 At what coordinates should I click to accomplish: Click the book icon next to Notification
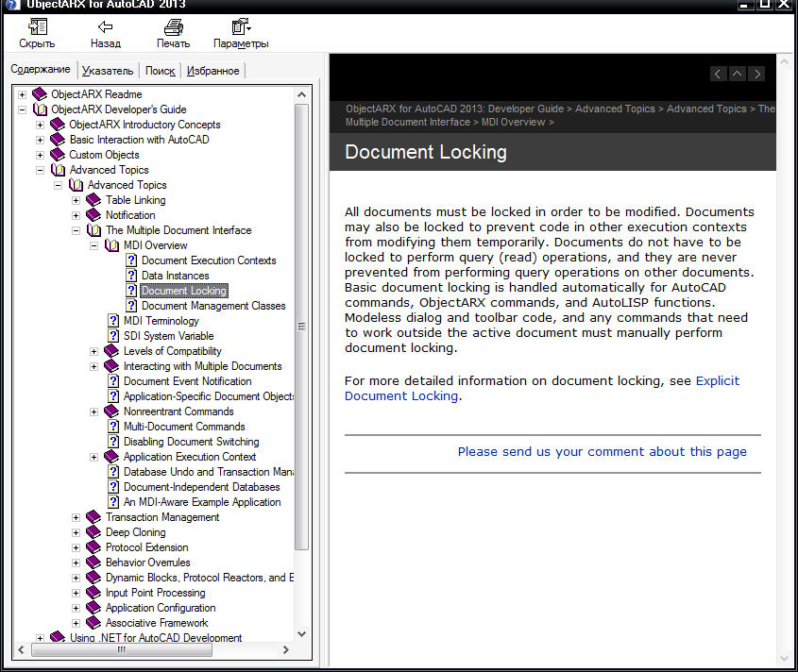(x=93, y=215)
